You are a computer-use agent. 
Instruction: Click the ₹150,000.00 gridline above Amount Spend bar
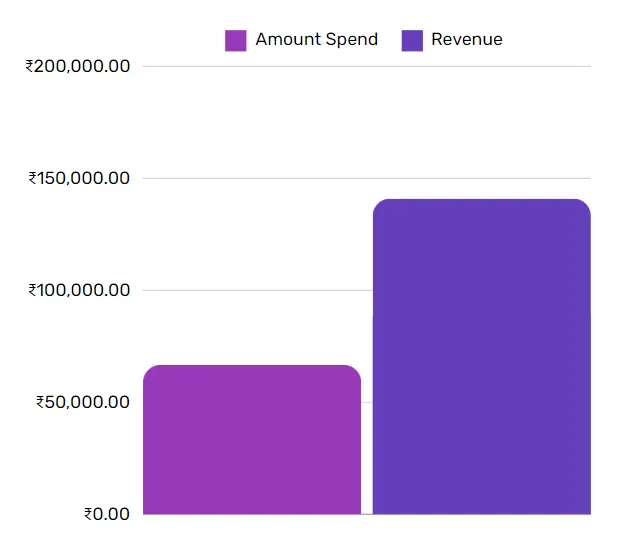click(x=252, y=179)
